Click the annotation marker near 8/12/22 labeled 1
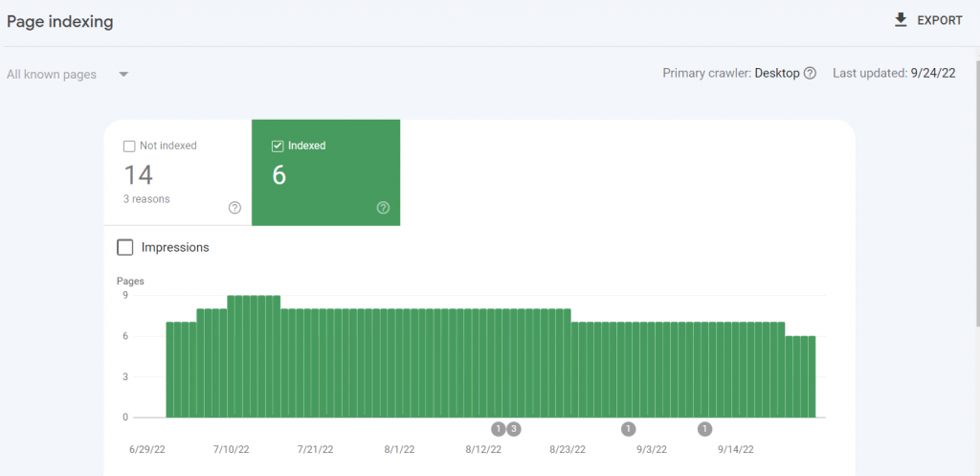The height and width of the screenshot is (476, 980). point(498,429)
